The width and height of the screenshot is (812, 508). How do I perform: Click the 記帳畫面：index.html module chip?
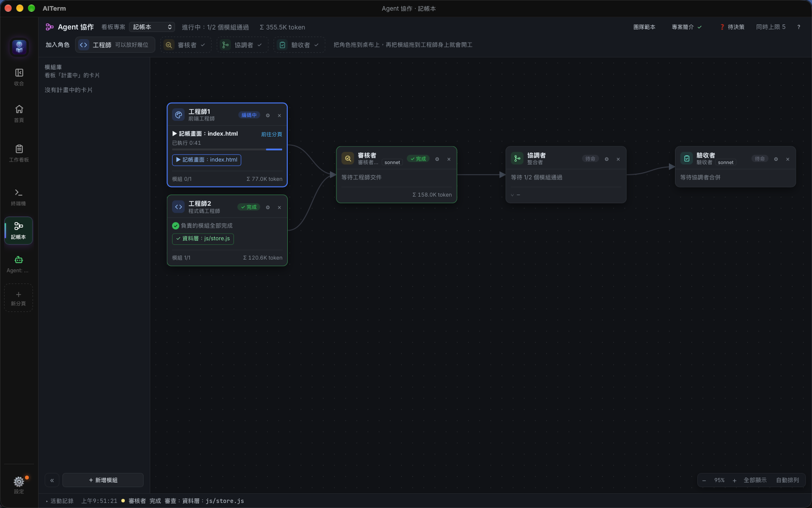pyautogui.click(x=207, y=160)
